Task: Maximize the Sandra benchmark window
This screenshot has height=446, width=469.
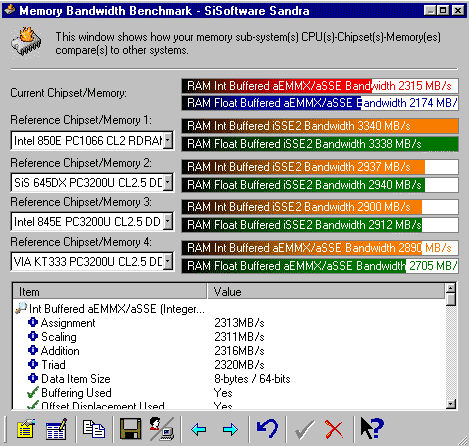Action: pyautogui.click(x=442, y=11)
